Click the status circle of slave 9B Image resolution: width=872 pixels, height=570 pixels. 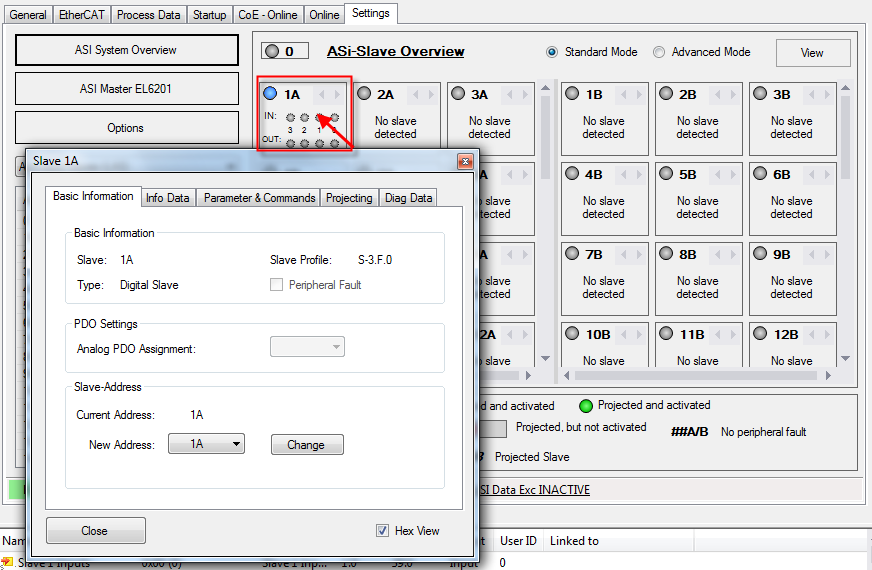[x=760, y=254]
